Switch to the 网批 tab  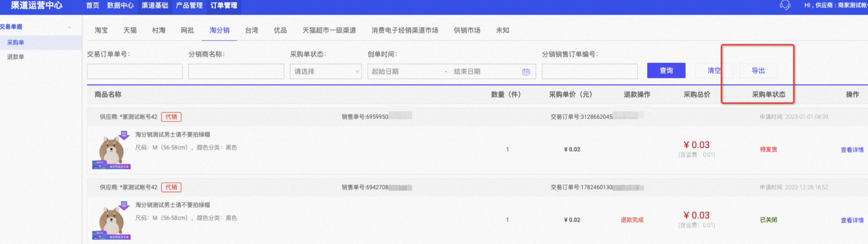point(187,30)
